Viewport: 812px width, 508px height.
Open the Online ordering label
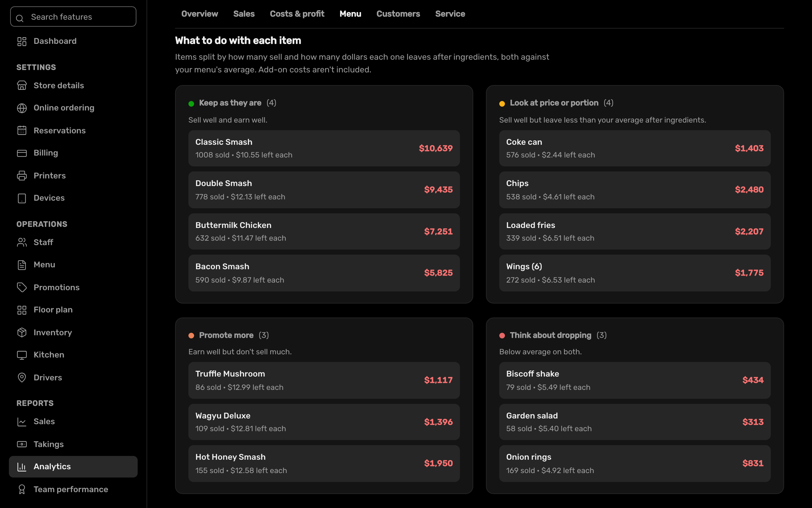[64, 108]
